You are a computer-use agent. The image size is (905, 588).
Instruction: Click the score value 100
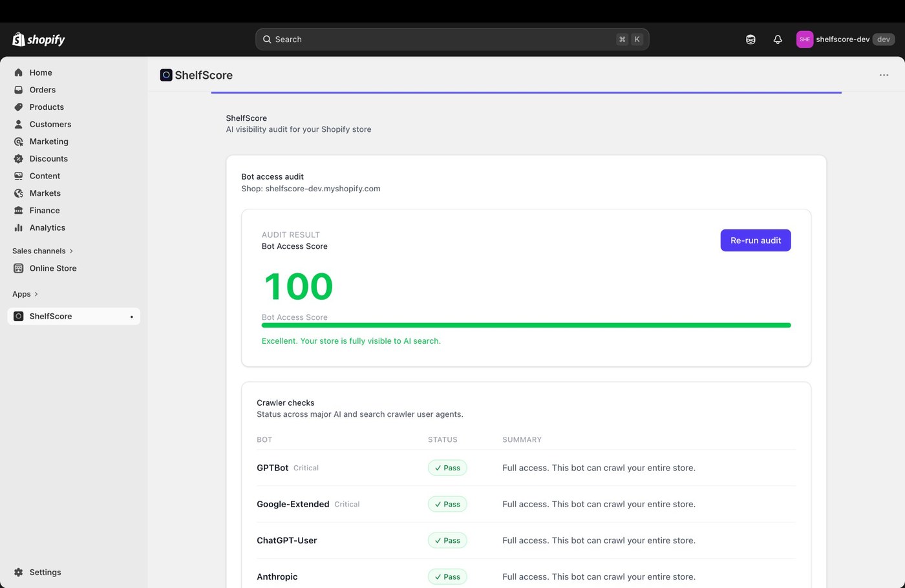pos(298,286)
